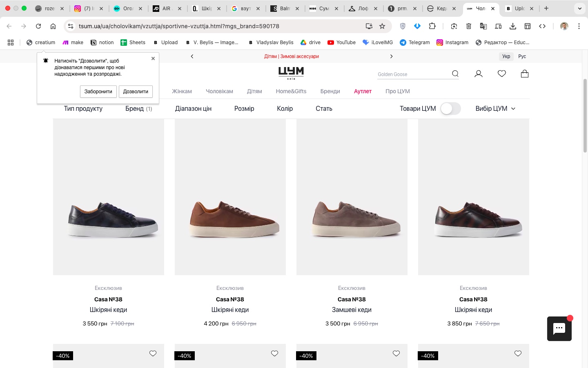Add first -40% product to favorites
588x368 pixels.
point(153,354)
